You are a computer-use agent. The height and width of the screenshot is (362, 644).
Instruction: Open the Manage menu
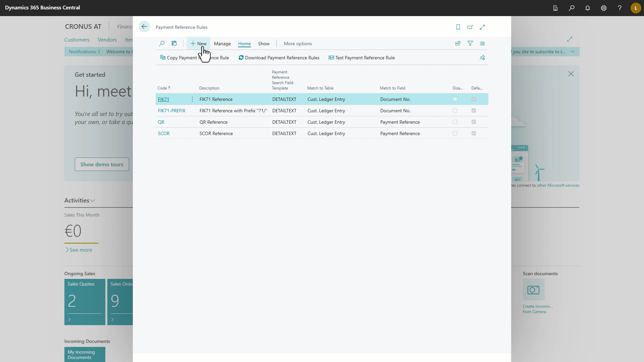pyautogui.click(x=222, y=44)
